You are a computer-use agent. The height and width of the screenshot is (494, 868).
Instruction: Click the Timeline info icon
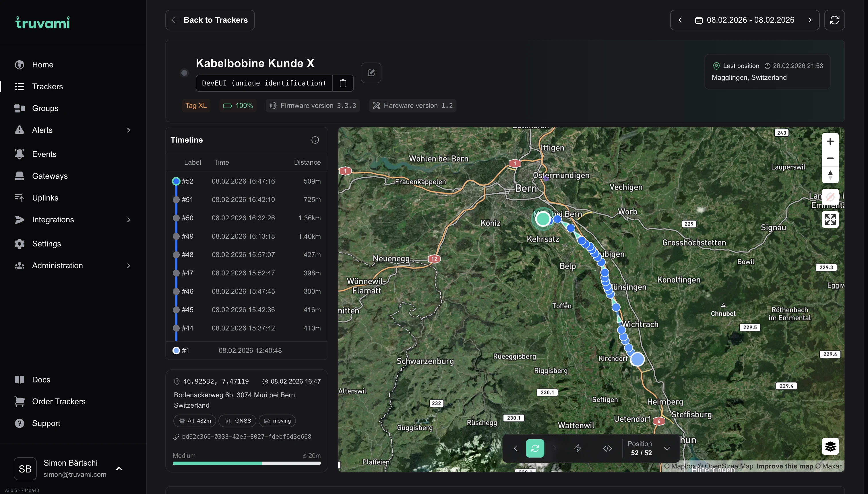pyautogui.click(x=315, y=140)
